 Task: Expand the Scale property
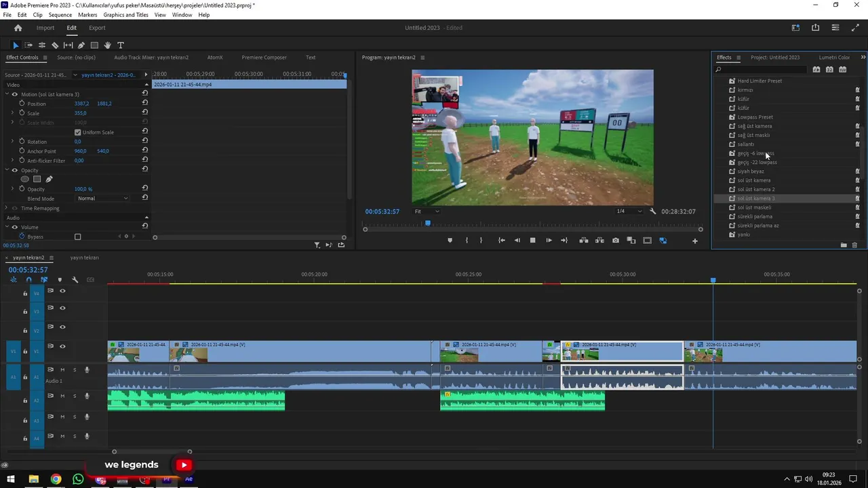coord(12,113)
